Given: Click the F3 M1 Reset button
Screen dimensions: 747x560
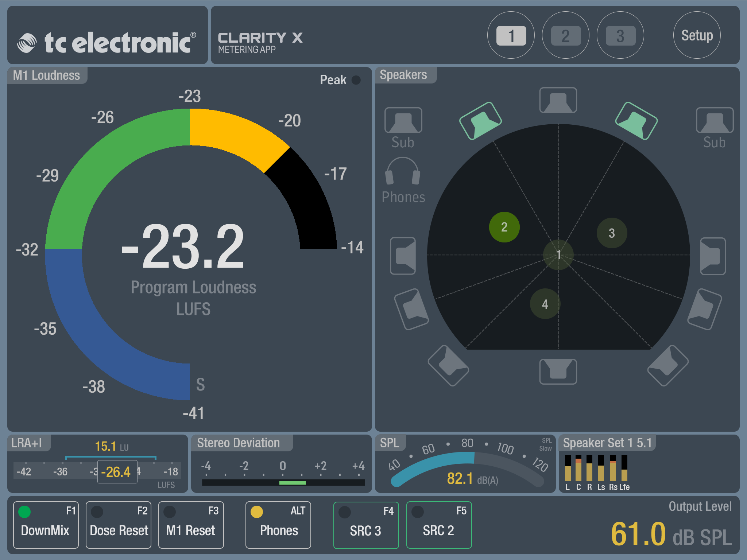Looking at the screenshot, I should [x=191, y=525].
